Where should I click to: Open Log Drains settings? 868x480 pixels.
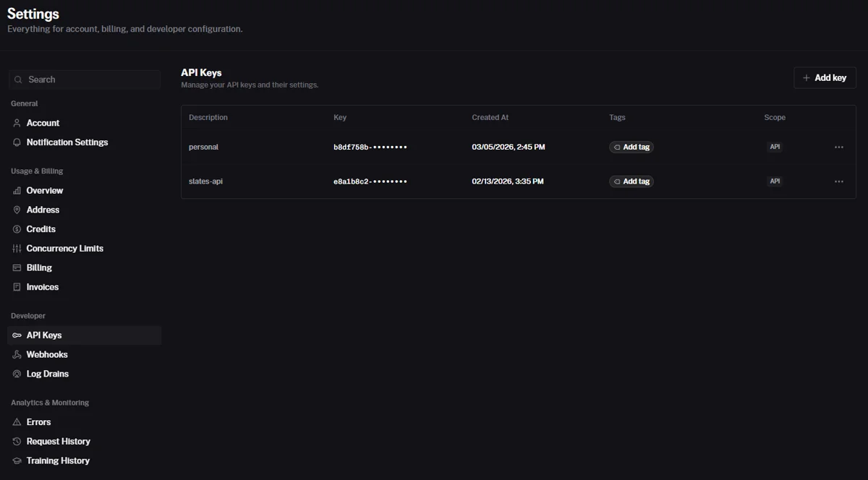pos(48,374)
